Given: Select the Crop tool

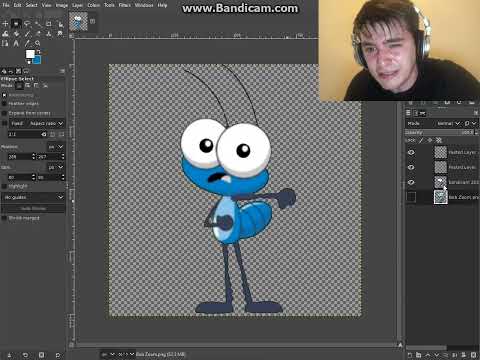Looking at the screenshot, I should click(49, 24).
